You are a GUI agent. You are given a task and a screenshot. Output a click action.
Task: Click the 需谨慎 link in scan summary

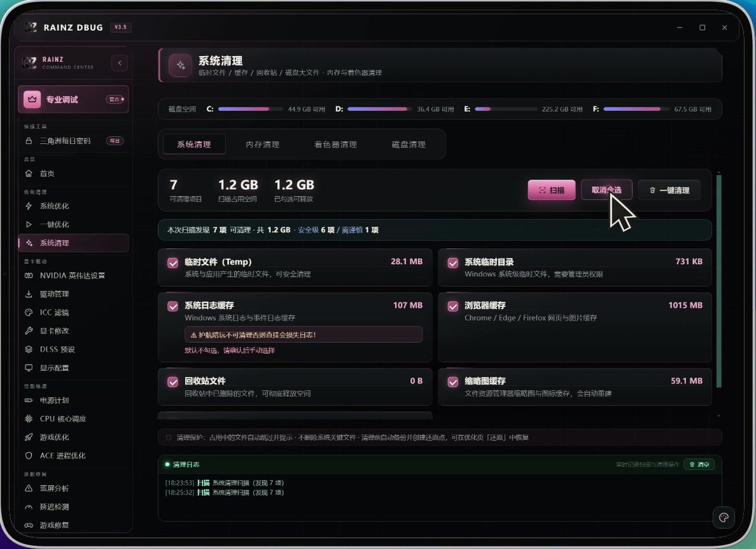click(352, 230)
